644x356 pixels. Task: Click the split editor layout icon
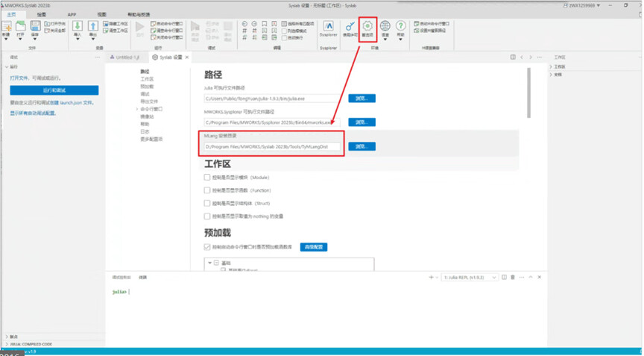pos(513,57)
